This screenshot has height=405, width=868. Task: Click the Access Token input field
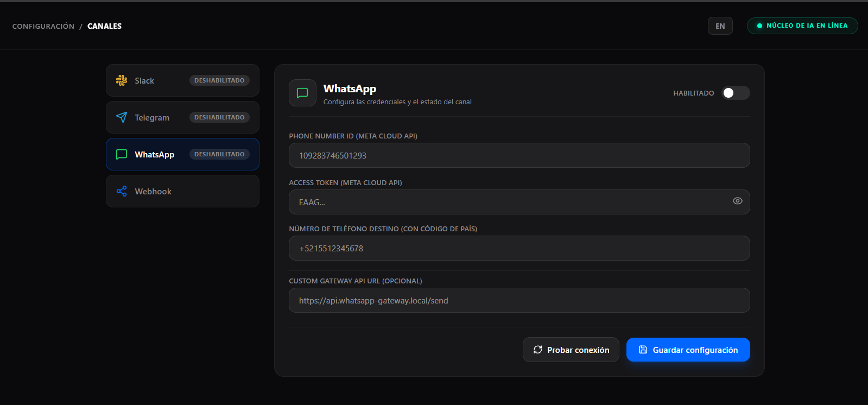point(519,202)
